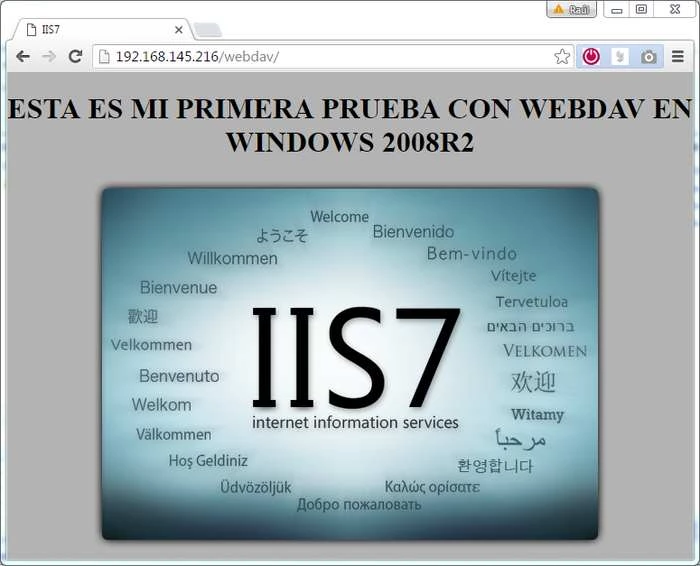This screenshot has width=700, height=566.
Task: Click the 'Welcome' word in the image
Action: (x=339, y=217)
